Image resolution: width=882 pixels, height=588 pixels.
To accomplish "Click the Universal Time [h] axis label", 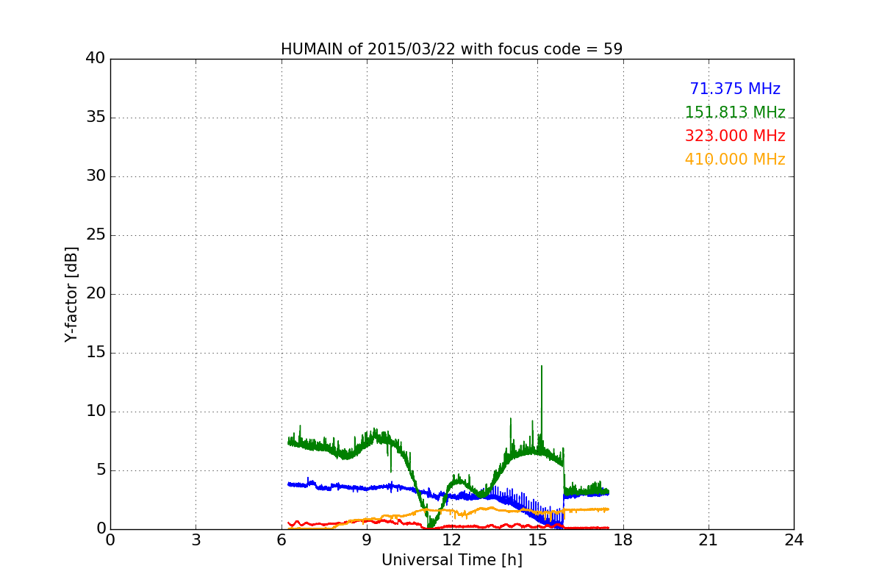I will 451,560.
